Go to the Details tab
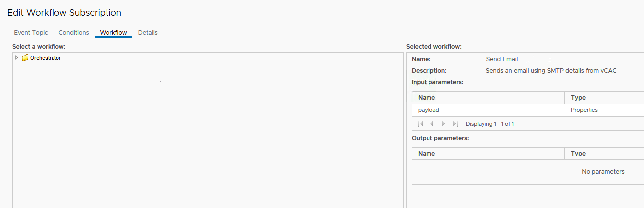This screenshot has width=644, height=208. 148,32
